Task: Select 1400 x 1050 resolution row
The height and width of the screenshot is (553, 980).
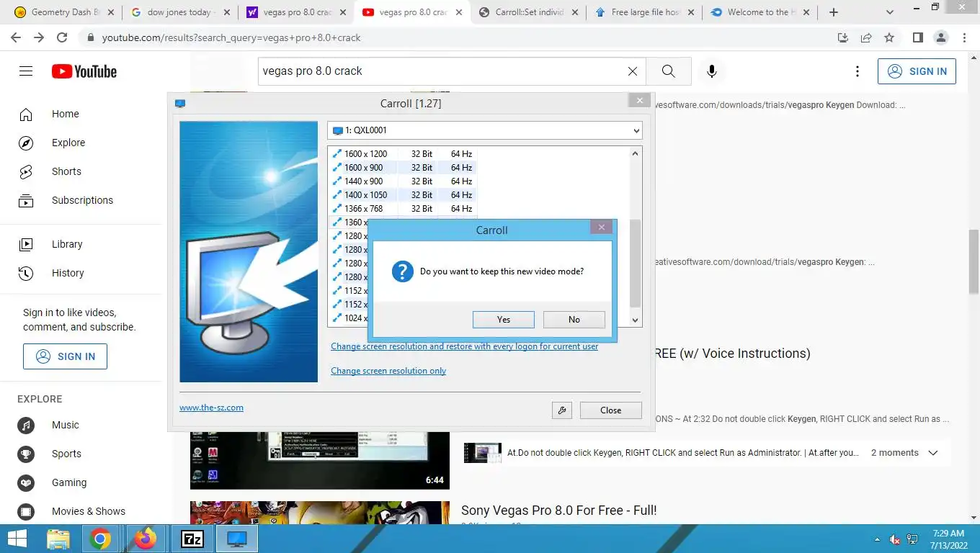Action: (401, 195)
